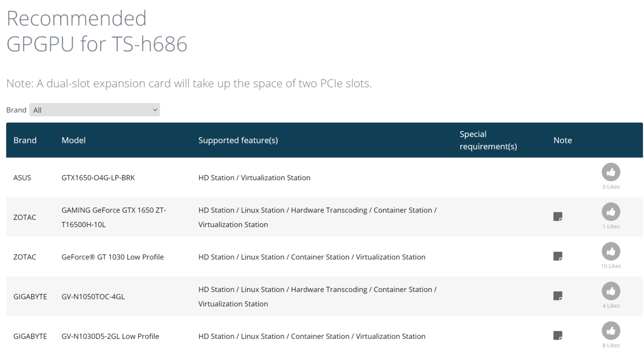Like the GIGABYTE GV-N1030D5-2GL Low Profile card
This screenshot has height=361, width=644.
[x=611, y=331]
